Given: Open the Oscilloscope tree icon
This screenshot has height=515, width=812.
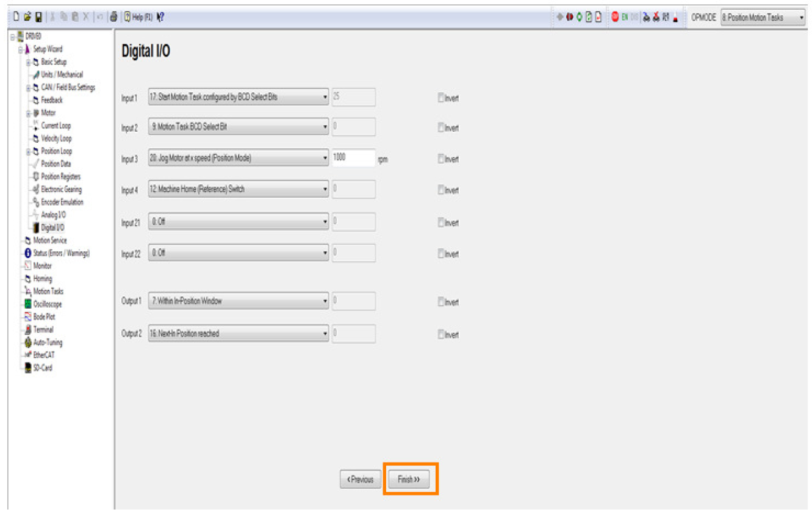Looking at the screenshot, I should (x=27, y=304).
